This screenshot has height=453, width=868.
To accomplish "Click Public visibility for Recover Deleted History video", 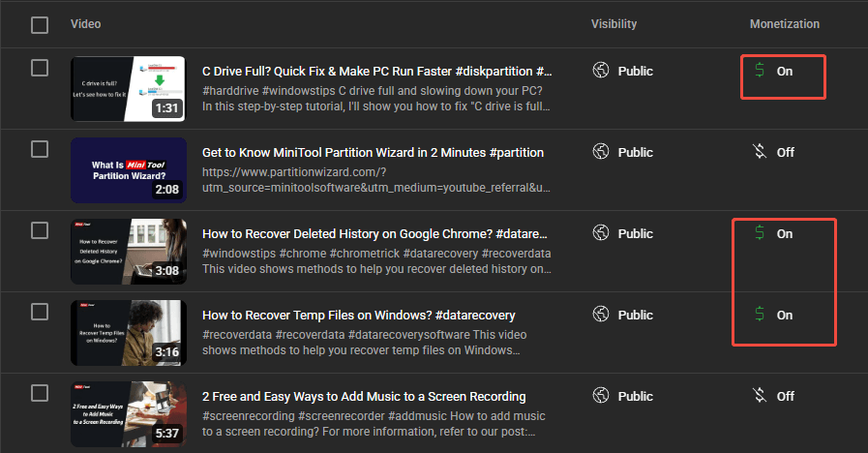I will point(636,234).
